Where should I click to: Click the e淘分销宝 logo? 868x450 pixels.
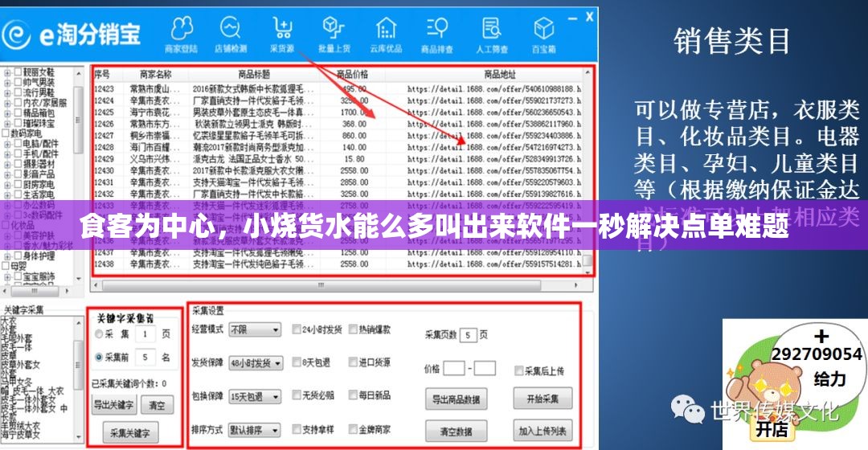[72, 35]
